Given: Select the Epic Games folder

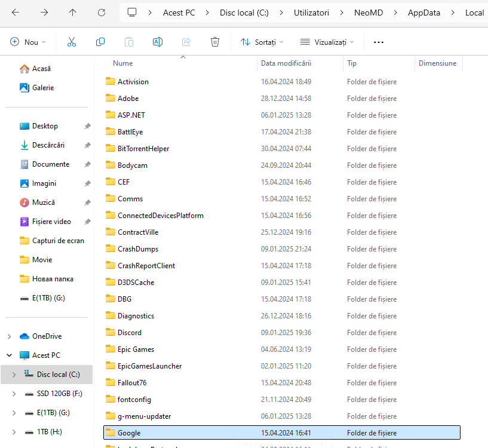Looking at the screenshot, I should [136, 349].
